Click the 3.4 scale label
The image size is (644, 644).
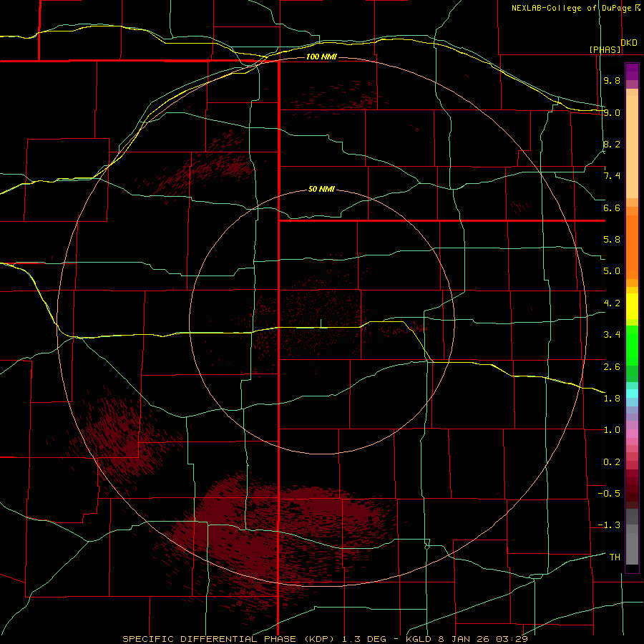click(x=612, y=335)
